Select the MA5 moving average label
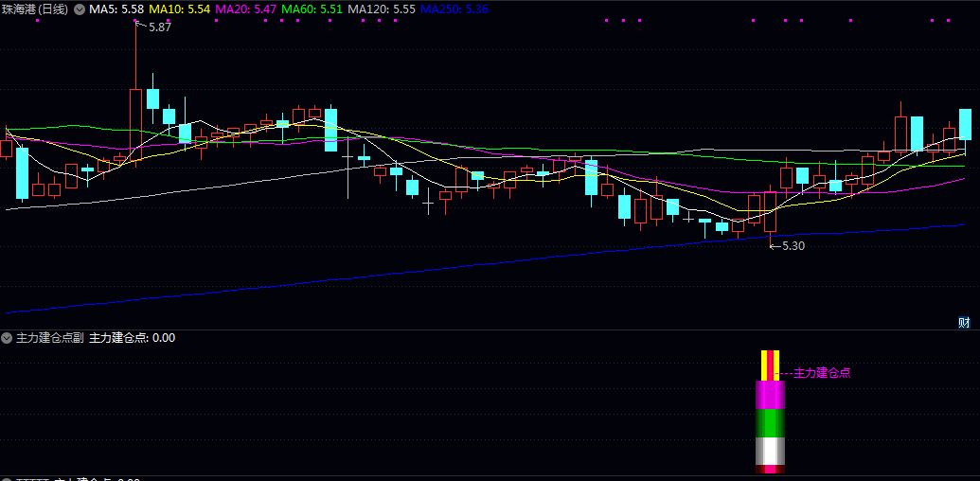The image size is (980, 481). click(116, 9)
